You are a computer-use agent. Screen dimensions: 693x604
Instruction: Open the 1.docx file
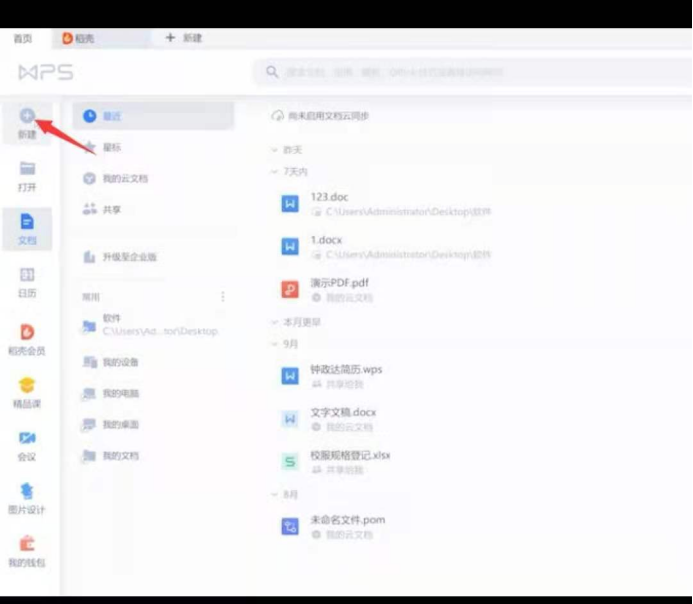point(386,247)
